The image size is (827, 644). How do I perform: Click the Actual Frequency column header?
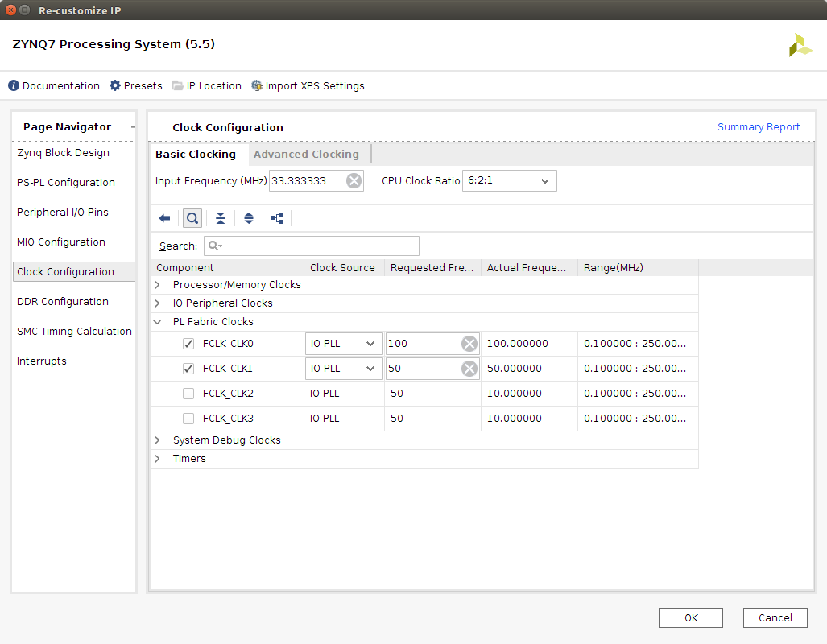click(x=529, y=268)
